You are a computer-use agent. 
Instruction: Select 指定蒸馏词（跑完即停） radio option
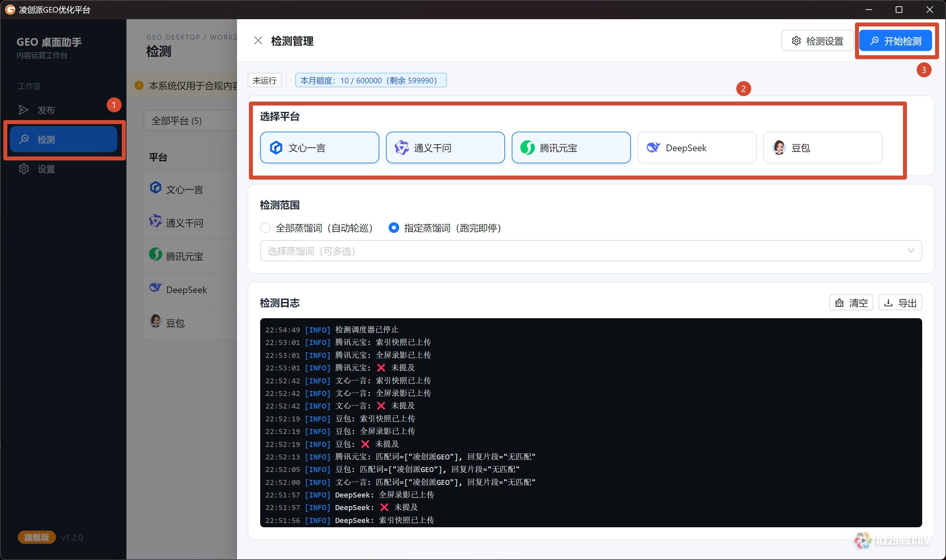(446, 228)
